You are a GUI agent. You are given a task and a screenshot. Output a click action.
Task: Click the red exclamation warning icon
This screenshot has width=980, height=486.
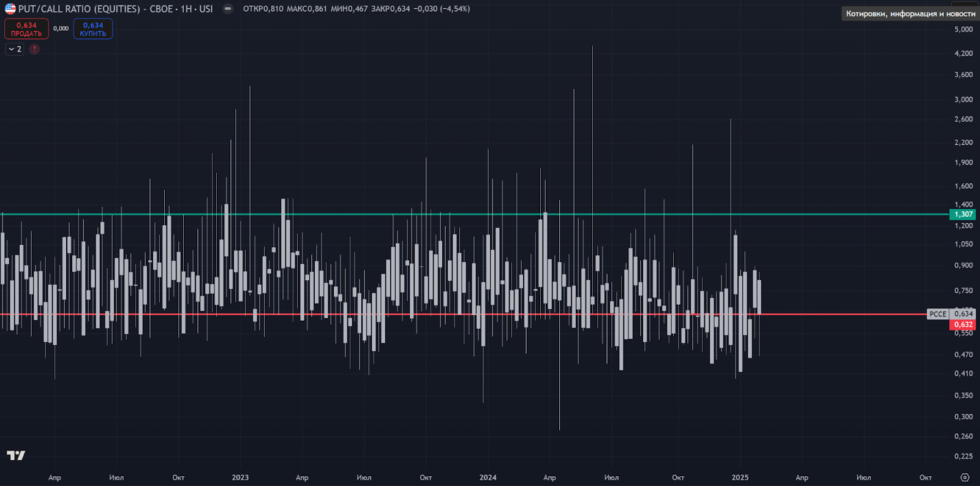point(34,49)
